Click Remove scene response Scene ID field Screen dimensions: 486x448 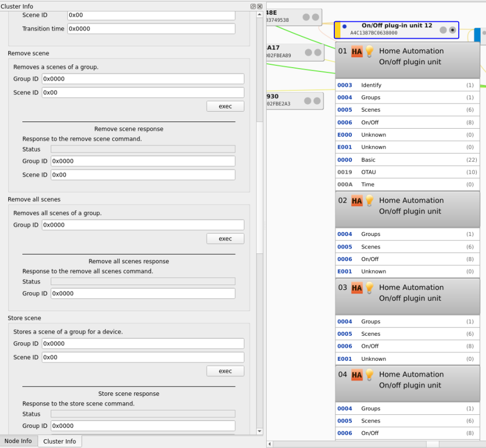[x=143, y=175]
